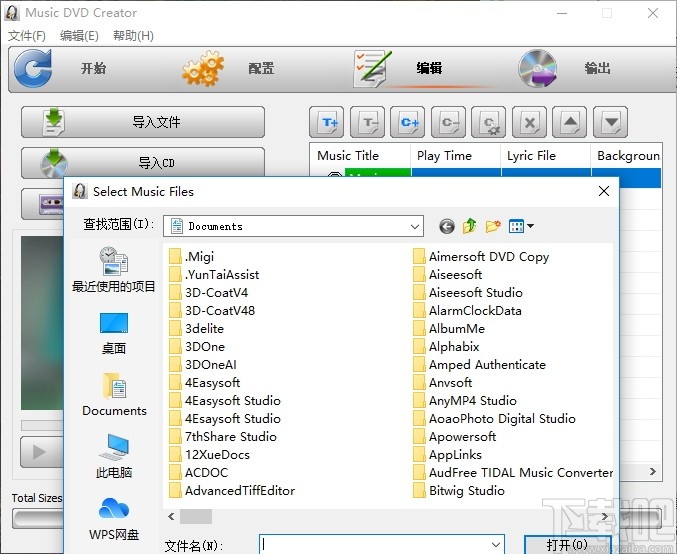Expand the 查找范围 Documents dropdown

click(x=414, y=226)
